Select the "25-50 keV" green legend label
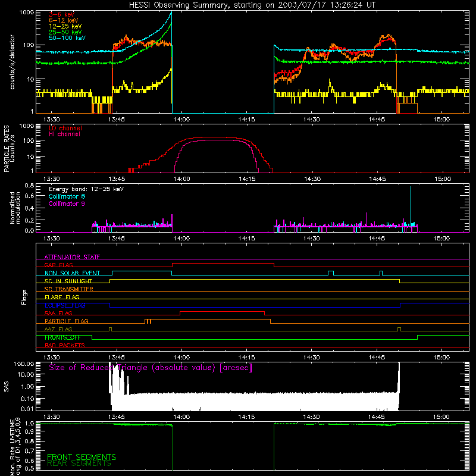476x476 pixels. (x=65, y=32)
